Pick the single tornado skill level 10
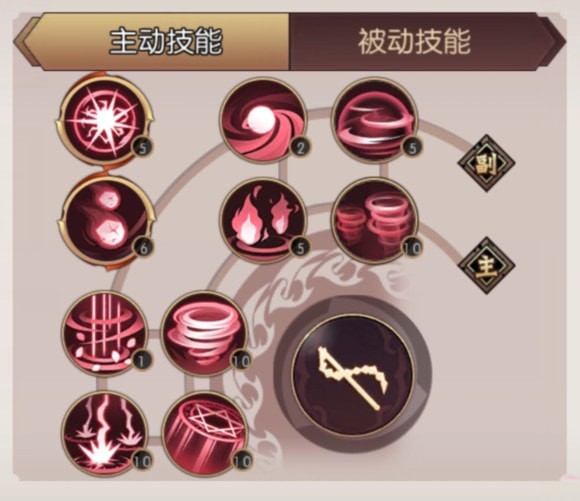 pos(205,333)
